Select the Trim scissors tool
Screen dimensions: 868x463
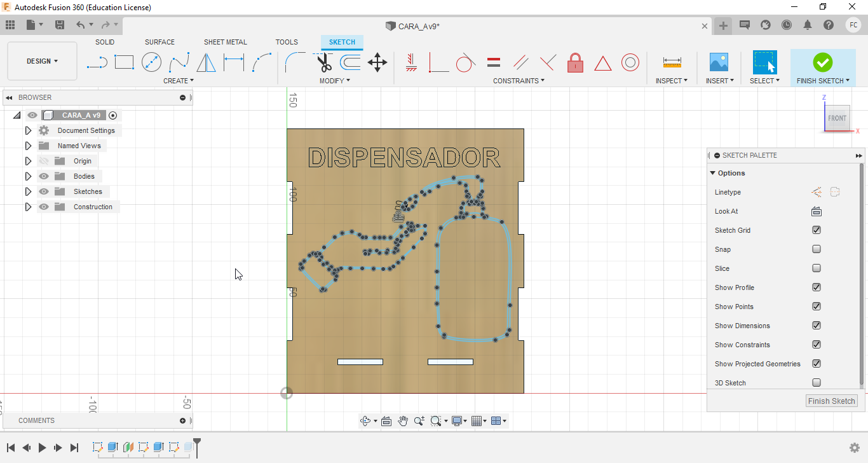coord(324,62)
